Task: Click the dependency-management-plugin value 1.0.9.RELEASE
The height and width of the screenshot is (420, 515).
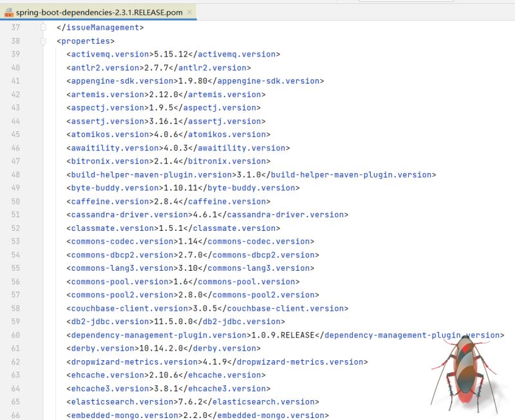Action: [283, 335]
